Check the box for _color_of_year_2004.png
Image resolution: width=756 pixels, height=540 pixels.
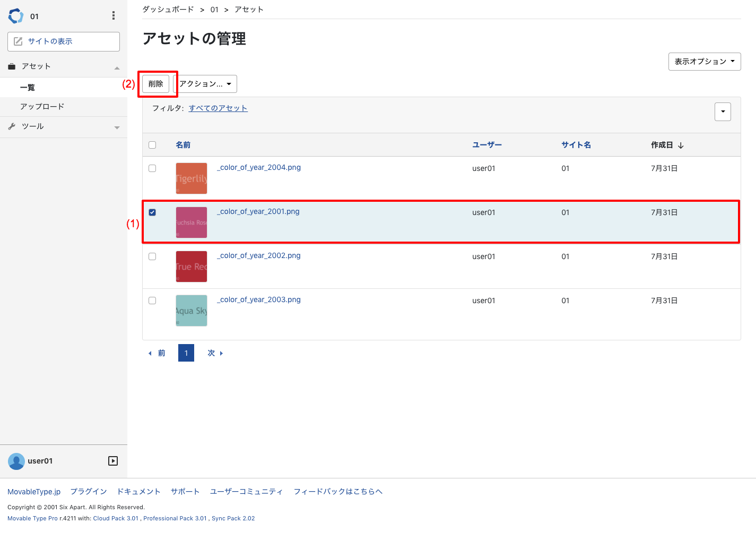click(152, 168)
